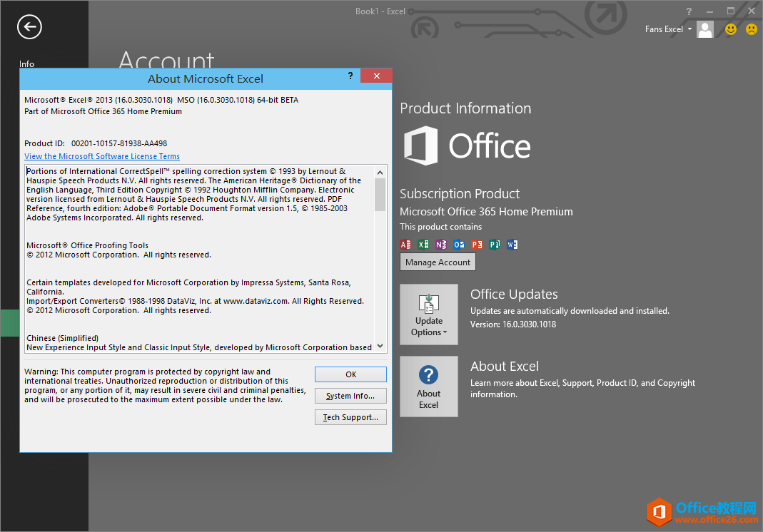Click the System Info button
The height and width of the screenshot is (532, 763).
[351, 396]
